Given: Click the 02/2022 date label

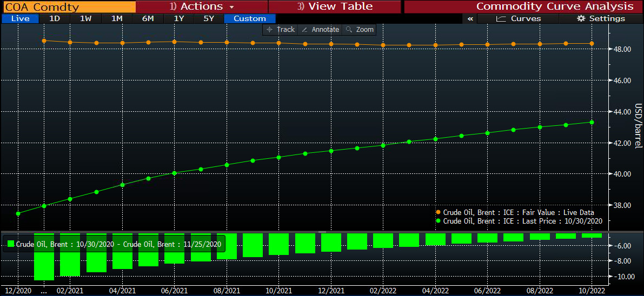Looking at the screenshot, I should pyautogui.click(x=383, y=291).
